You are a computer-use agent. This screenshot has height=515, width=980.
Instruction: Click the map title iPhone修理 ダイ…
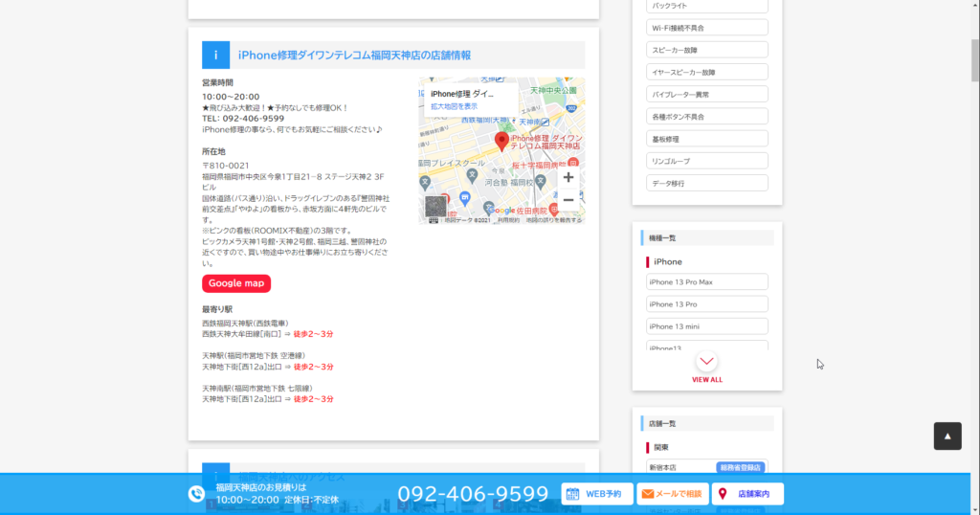[x=462, y=94]
